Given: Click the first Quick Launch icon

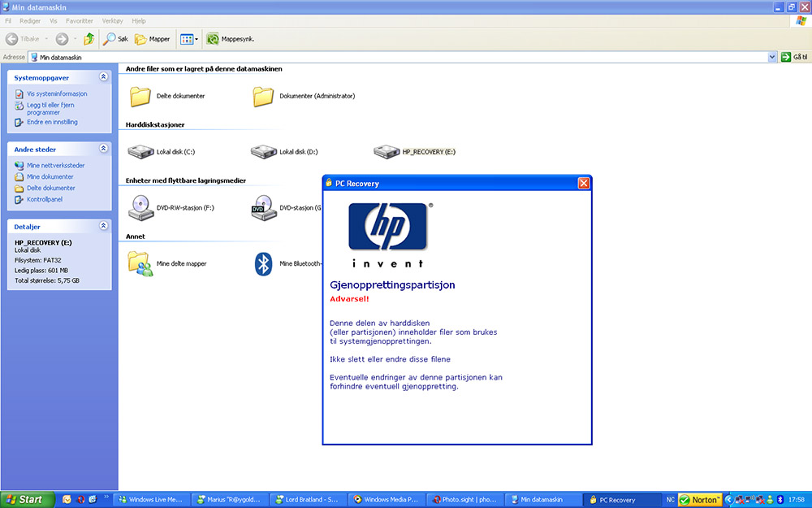Looking at the screenshot, I should tap(67, 500).
